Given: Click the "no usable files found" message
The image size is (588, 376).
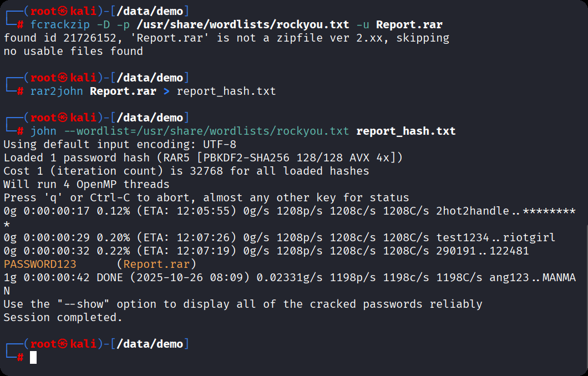Looking at the screenshot, I should pyautogui.click(x=73, y=52).
